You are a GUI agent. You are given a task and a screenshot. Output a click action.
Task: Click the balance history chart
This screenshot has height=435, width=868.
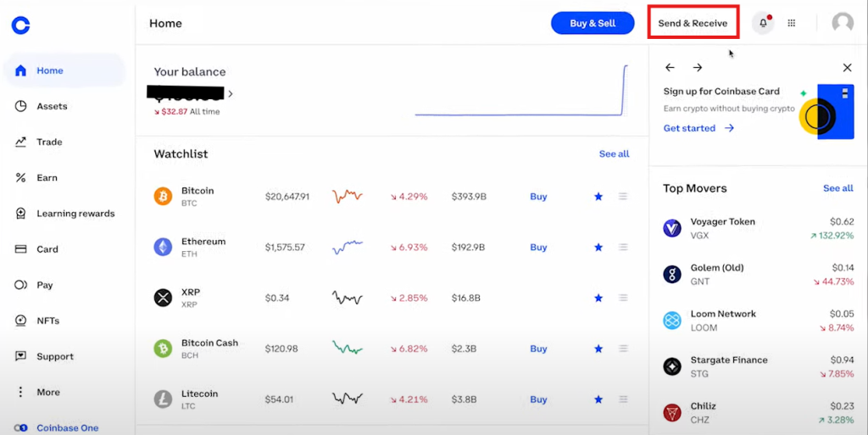521,90
